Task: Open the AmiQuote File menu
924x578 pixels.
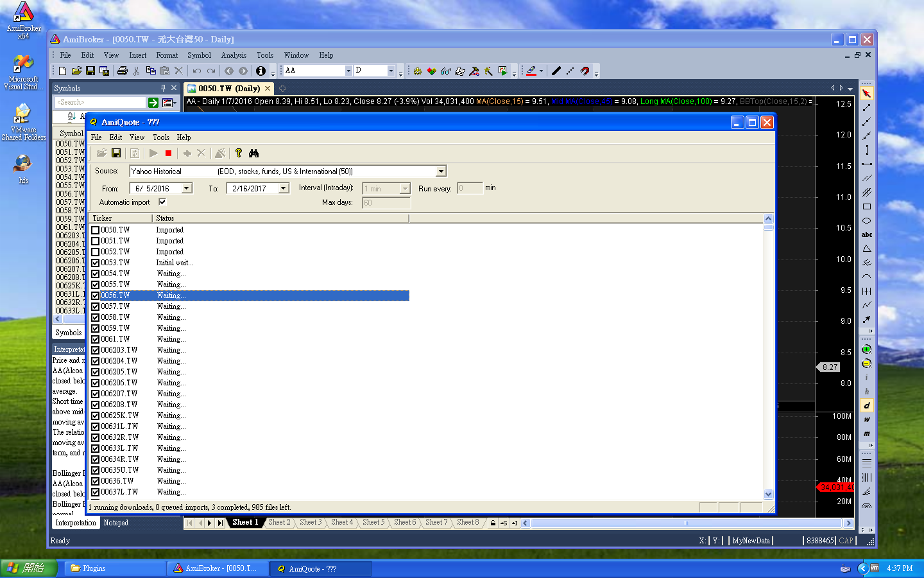Action: coord(96,137)
